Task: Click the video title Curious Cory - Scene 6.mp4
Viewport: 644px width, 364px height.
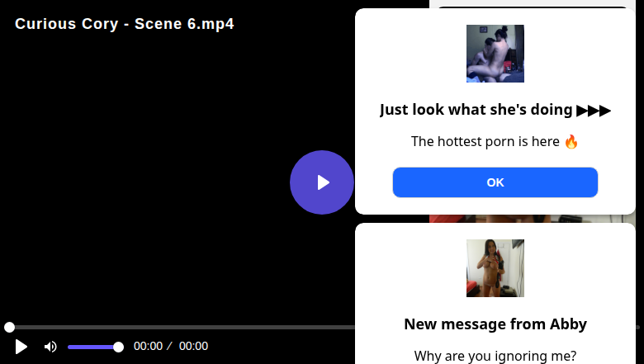Action: pos(125,24)
